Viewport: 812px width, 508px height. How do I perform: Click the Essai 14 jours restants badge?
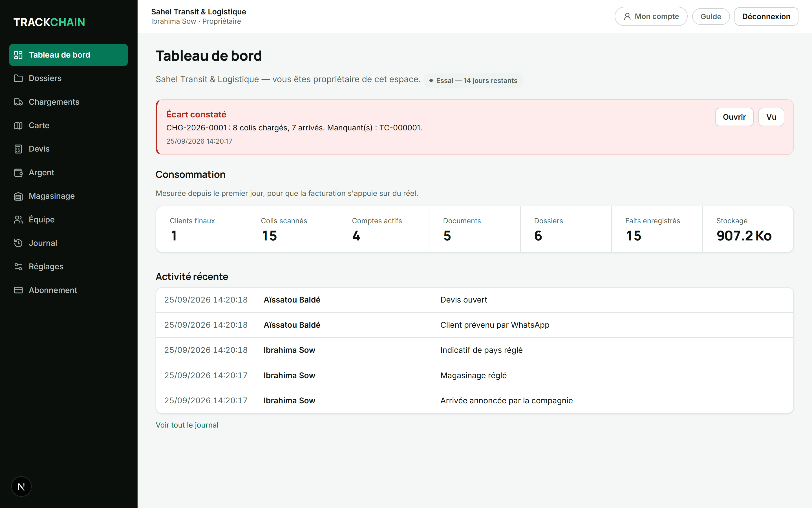pyautogui.click(x=473, y=81)
